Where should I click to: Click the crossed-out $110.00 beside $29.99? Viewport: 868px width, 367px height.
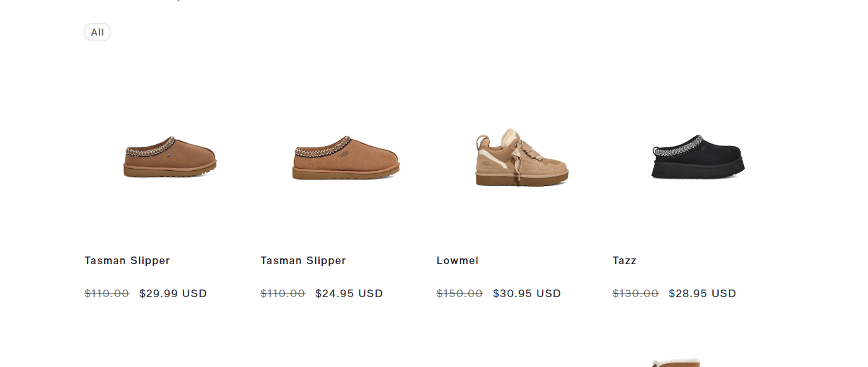coord(107,293)
